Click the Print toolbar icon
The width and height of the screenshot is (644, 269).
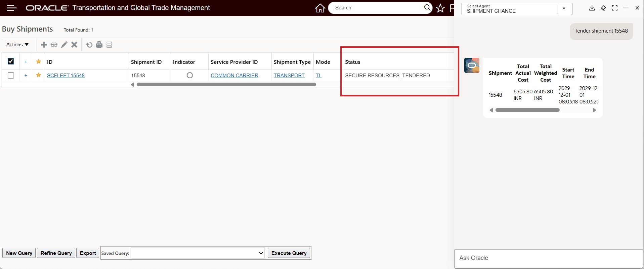[99, 45]
